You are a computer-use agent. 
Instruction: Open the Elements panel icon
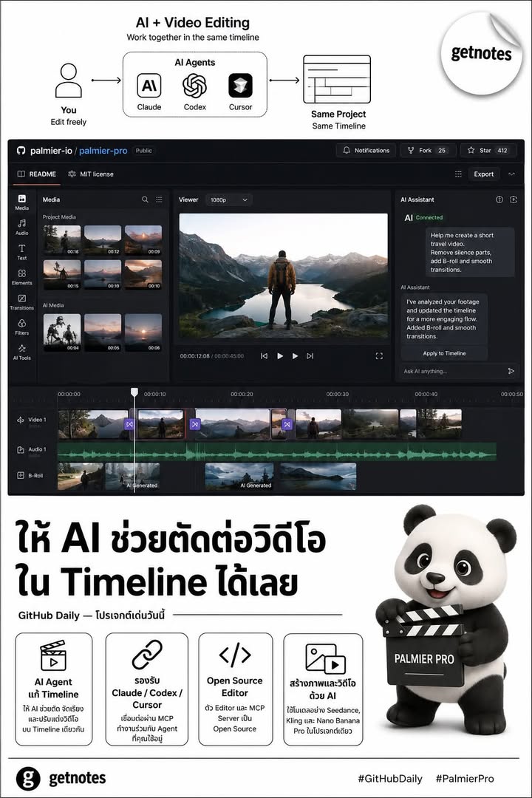click(22, 276)
